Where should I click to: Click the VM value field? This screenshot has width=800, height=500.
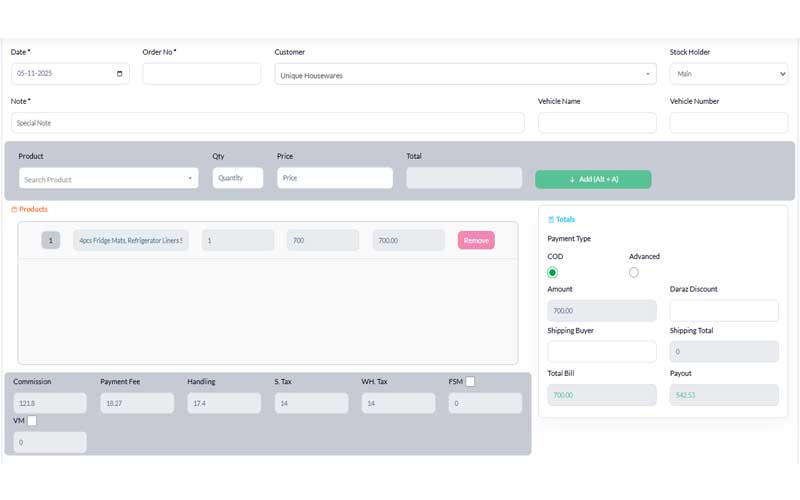pyautogui.click(x=50, y=442)
